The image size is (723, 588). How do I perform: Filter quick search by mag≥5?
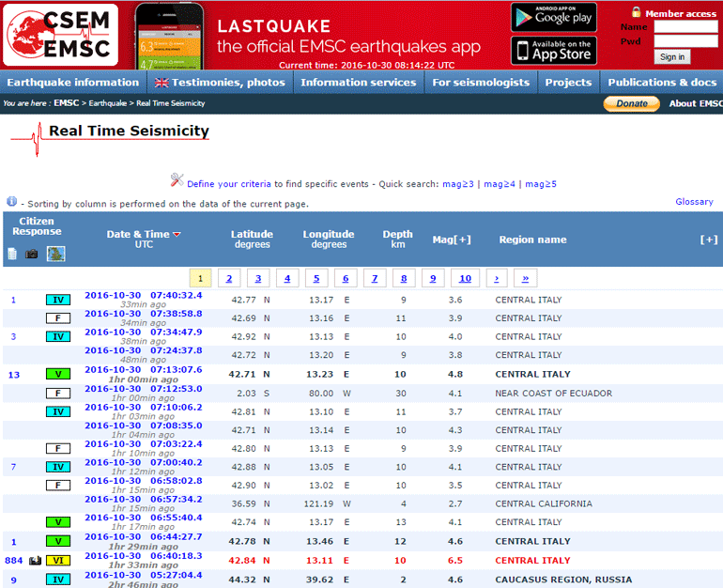(x=541, y=184)
